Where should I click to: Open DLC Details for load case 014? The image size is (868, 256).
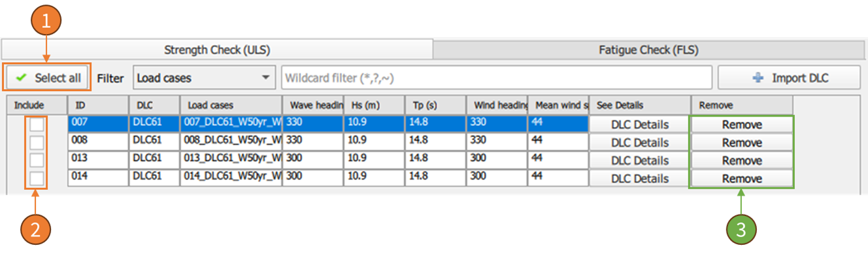click(640, 178)
